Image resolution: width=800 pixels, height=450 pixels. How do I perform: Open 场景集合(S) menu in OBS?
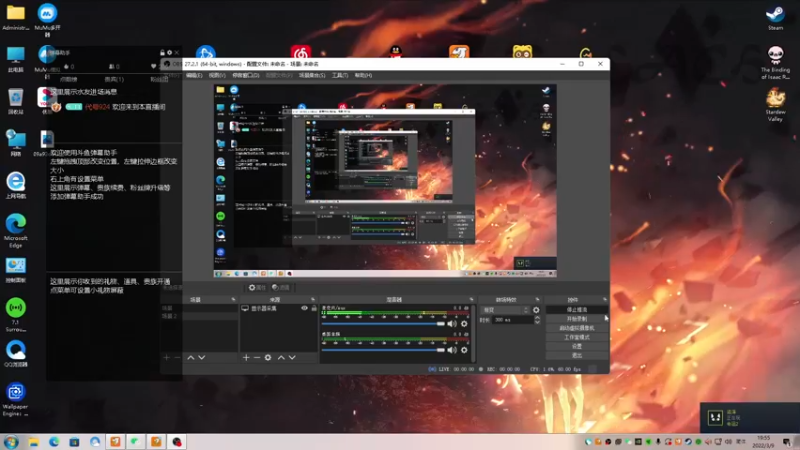pos(312,76)
